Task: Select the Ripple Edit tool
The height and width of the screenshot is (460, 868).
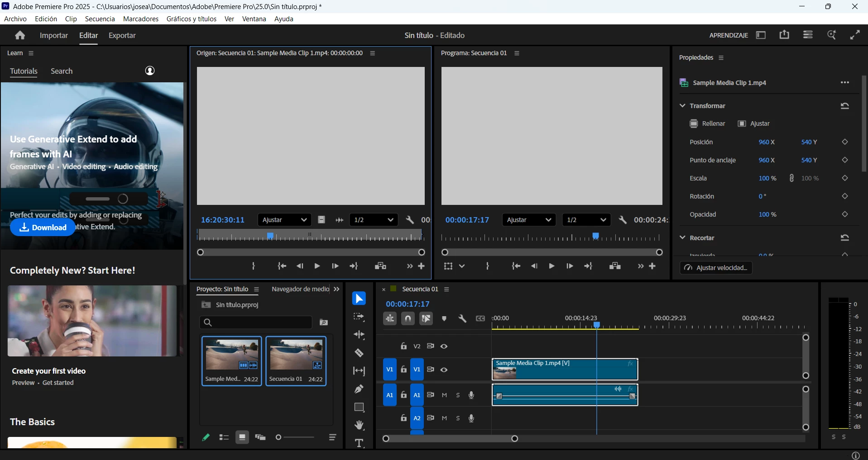Action: point(359,335)
